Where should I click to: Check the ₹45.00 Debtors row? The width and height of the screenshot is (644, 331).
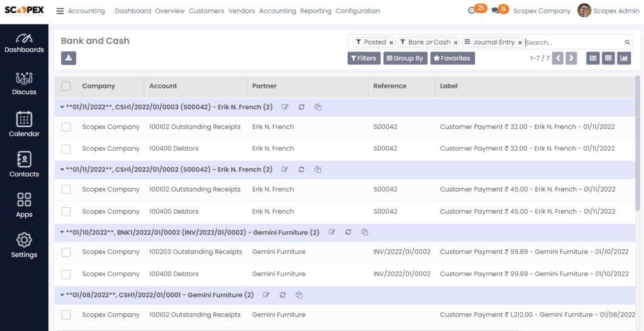coord(66,212)
